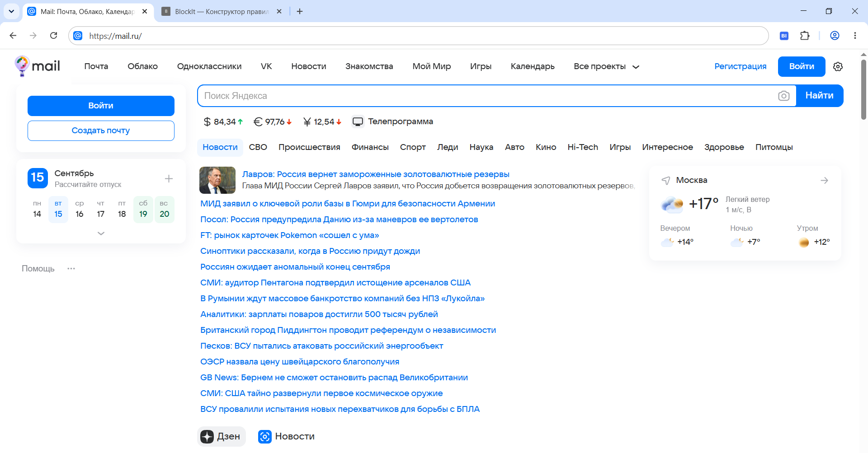Select day 19 in the calendar
Viewport: 868px width, 453px height.
pyautogui.click(x=143, y=210)
